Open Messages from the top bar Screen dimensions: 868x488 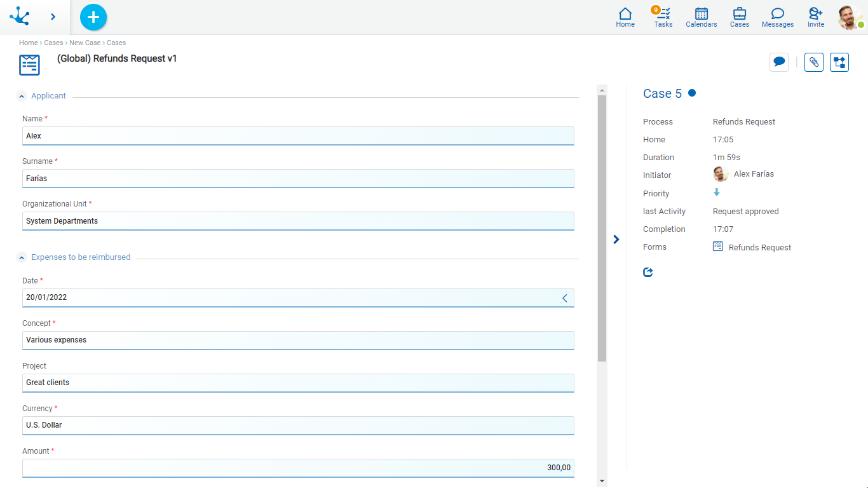[778, 17]
